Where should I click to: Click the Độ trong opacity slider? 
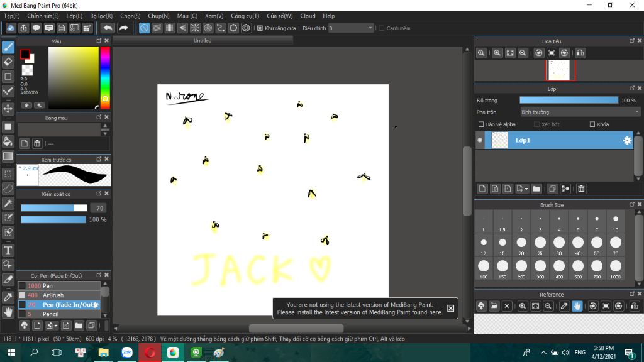point(569,100)
